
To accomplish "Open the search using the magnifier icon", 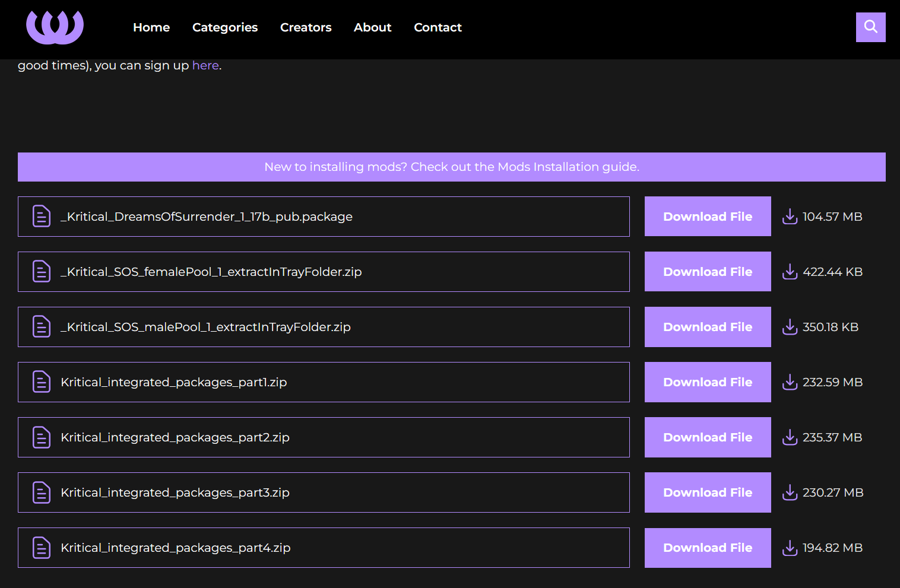I will tap(870, 27).
